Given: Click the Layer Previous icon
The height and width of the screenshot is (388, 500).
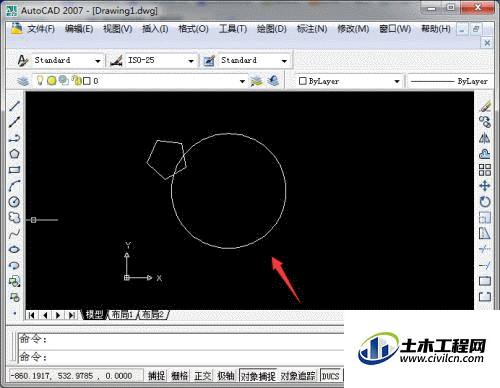Looking at the screenshot, I should click(x=273, y=81).
